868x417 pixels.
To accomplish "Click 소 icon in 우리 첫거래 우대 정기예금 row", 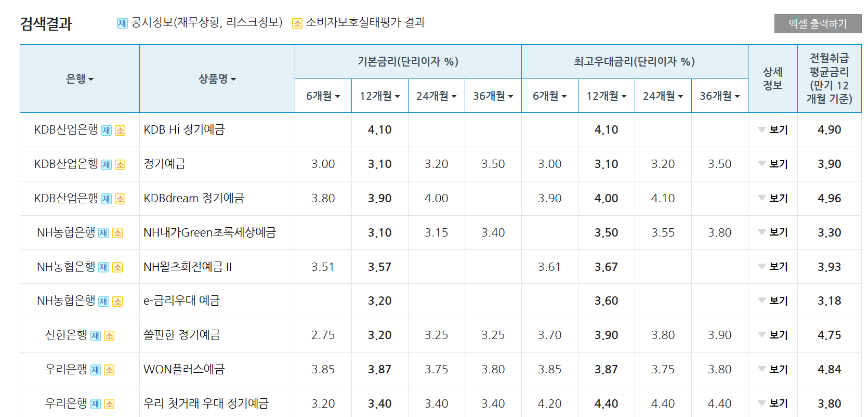I will pyautogui.click(x=109, y=404).
